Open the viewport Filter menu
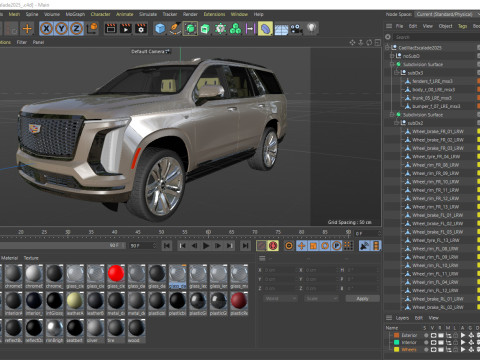This screenshot has height=360, width=480. 22,42
